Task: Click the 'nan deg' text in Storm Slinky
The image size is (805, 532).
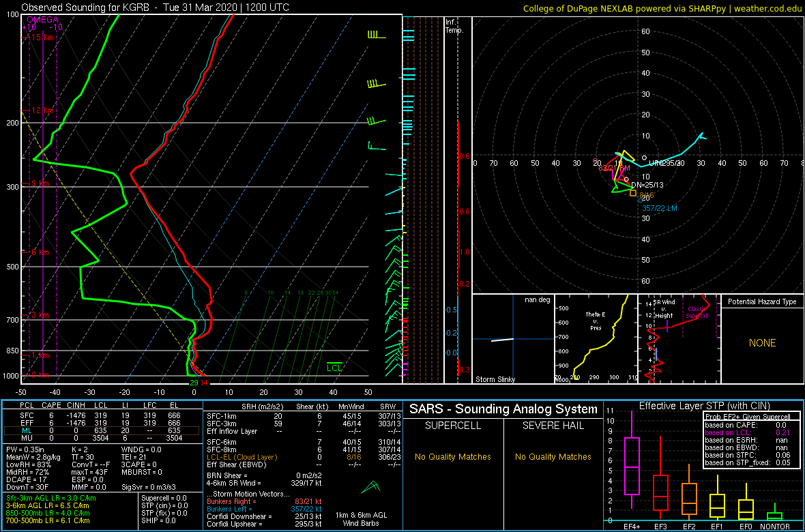Action: click(x=536, y=300)
